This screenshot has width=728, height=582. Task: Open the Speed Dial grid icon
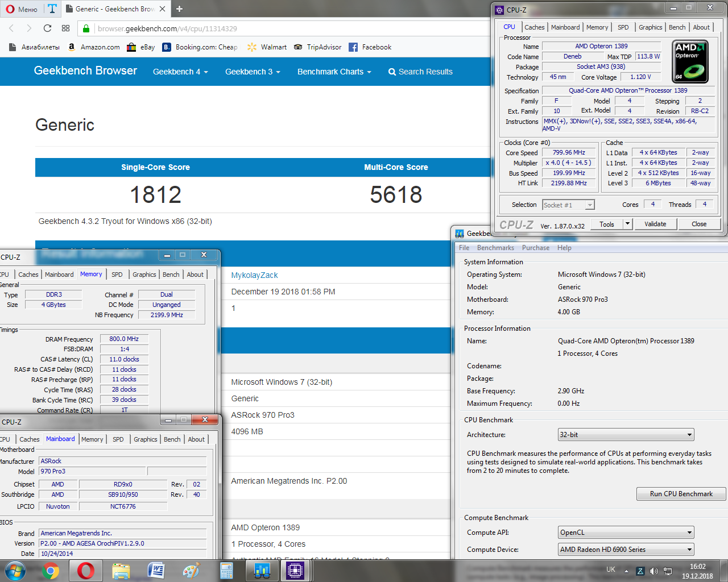(65, 28)
